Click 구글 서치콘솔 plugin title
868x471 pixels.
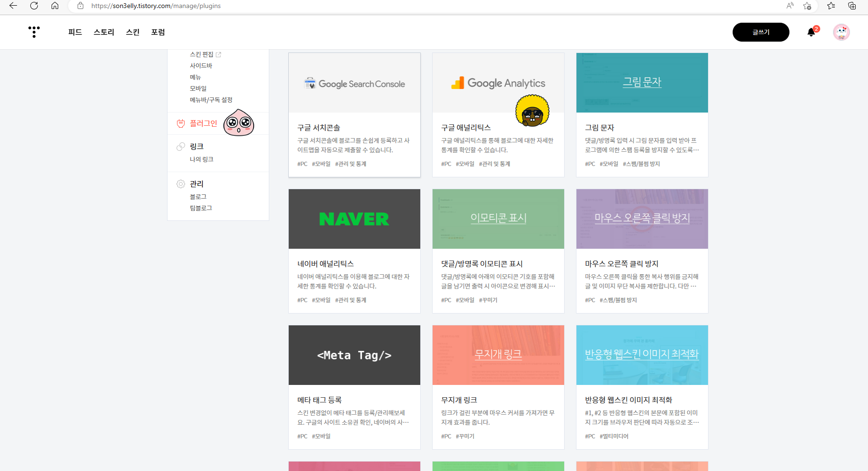point(319,128)
